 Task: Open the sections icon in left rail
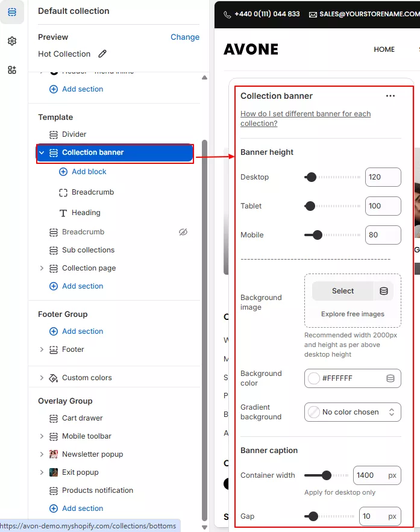pyautogui.click(x=12, y=12)
